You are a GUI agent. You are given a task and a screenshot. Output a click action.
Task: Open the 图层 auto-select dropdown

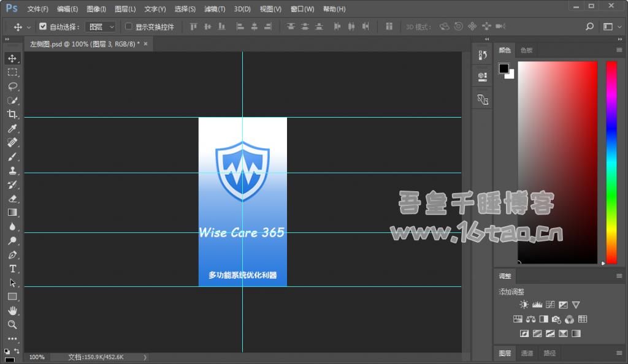[x=101, y=27]
